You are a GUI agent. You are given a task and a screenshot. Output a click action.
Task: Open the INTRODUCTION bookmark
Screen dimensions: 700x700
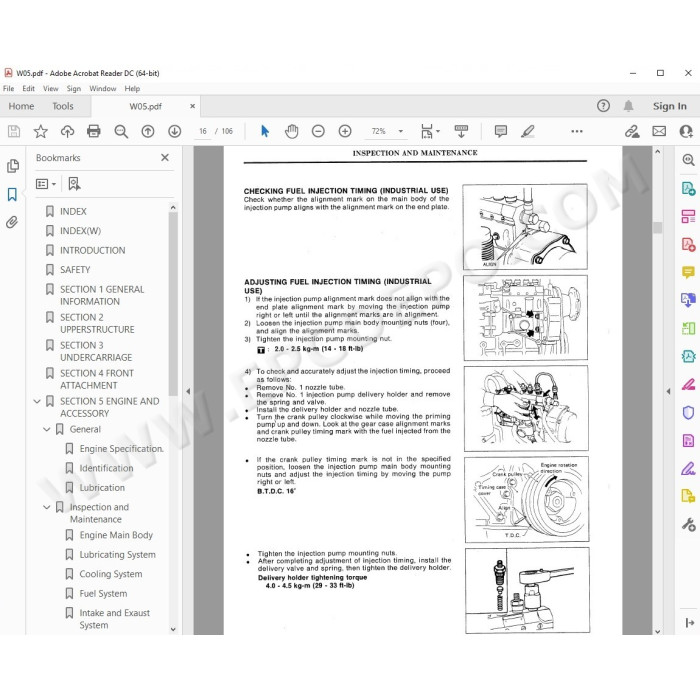[92, 250]
